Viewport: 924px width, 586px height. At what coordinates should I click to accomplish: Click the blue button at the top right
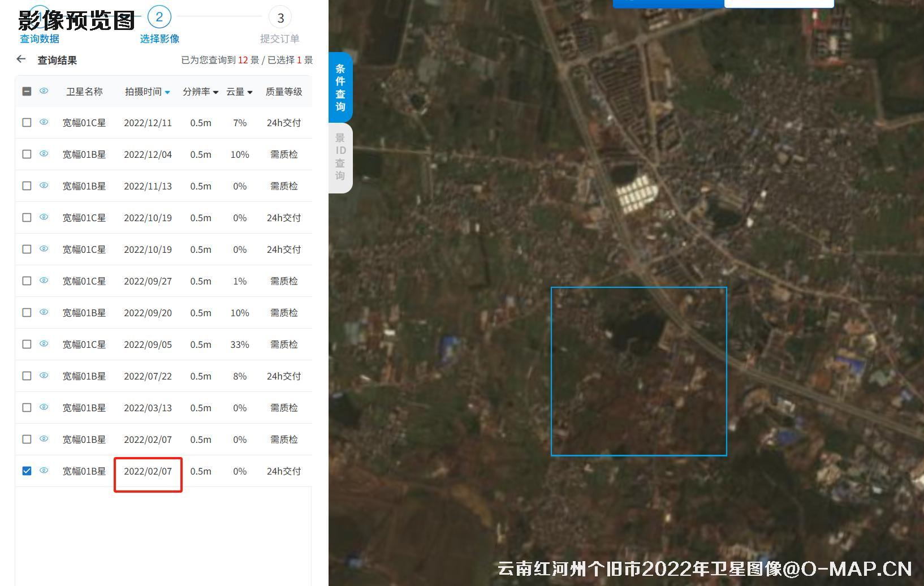coord(668,3)
